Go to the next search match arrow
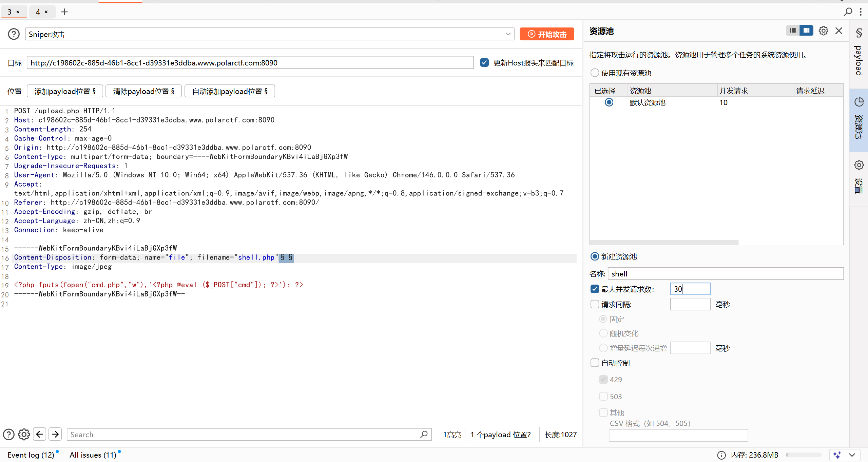Image resolution: width=868 pixels, height=462 pixels. tap(55, 434)
